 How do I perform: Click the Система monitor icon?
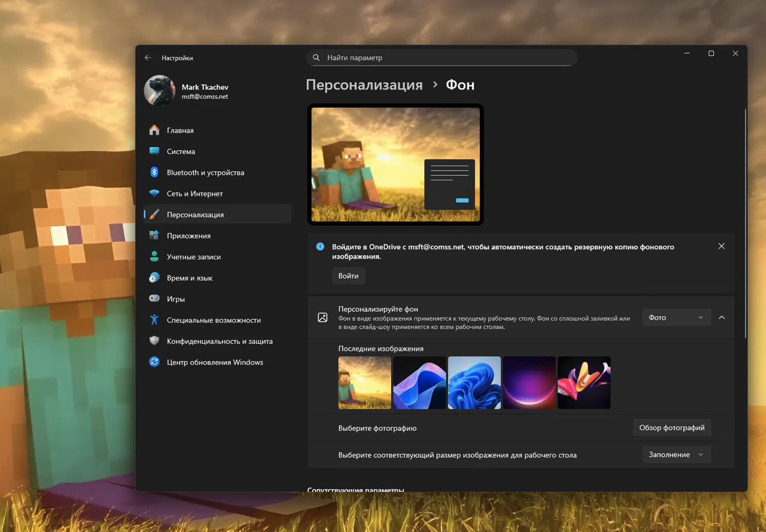click(154, 151)
